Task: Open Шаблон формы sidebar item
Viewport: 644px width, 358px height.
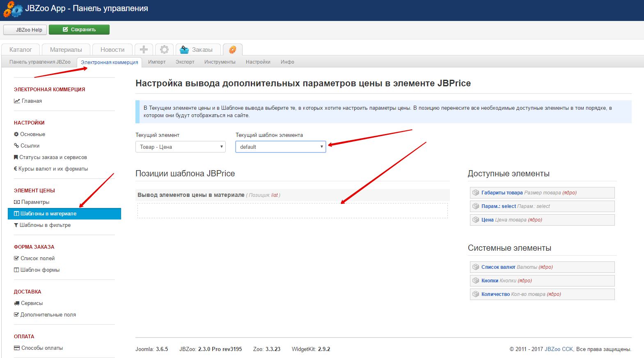Action: (37, 270)
